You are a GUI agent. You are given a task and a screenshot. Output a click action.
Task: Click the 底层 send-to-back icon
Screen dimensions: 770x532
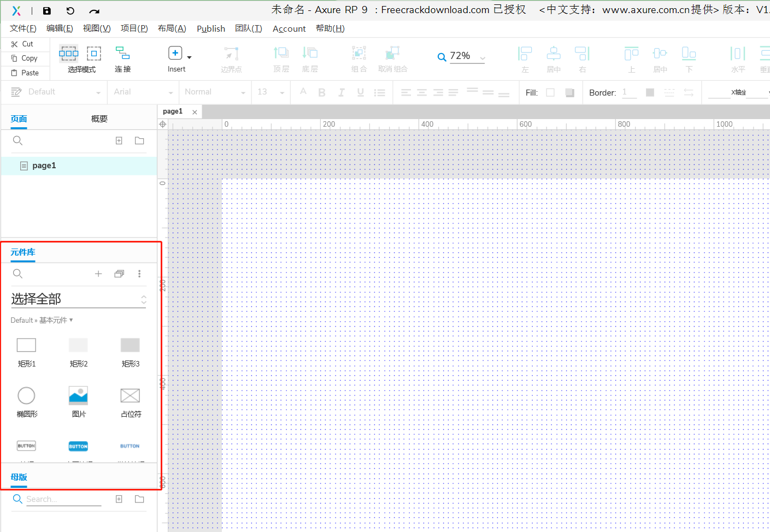310,53
